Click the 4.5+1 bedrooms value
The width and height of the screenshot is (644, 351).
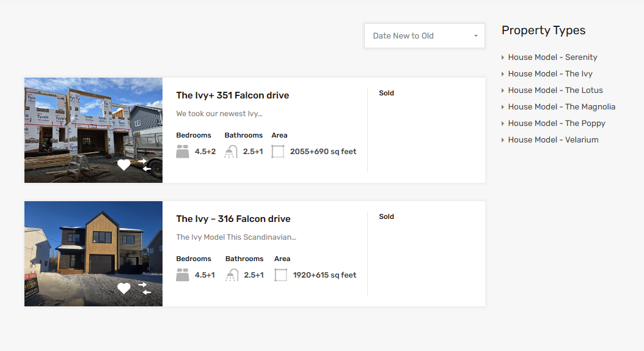pyautogui.click(x=205, y=275)
